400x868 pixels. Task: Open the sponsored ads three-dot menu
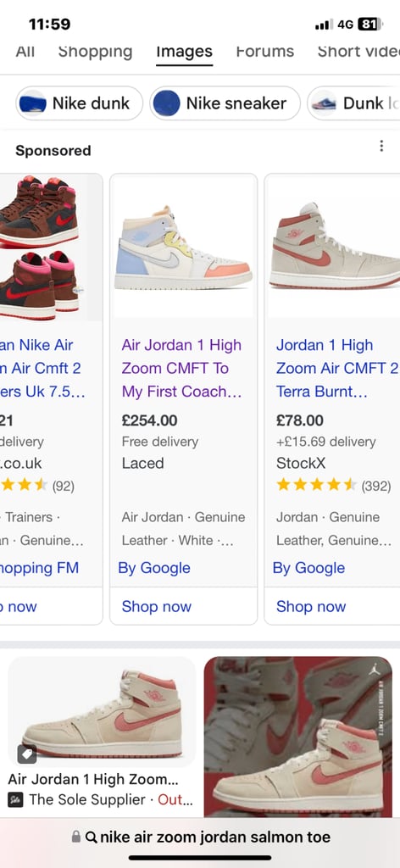(x=381, y=146)
